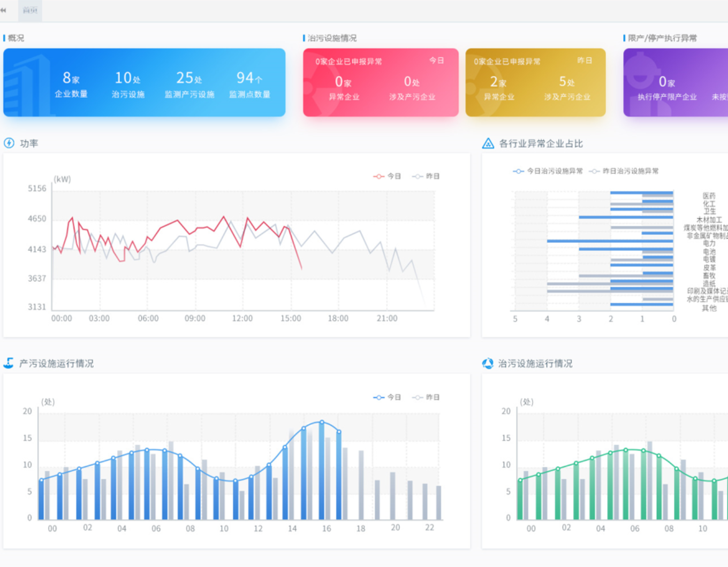Click 5处 涉及产污企业 in the 昨日 card
The height and width of the screenshot is (567, 728).
tap(567, 88)
